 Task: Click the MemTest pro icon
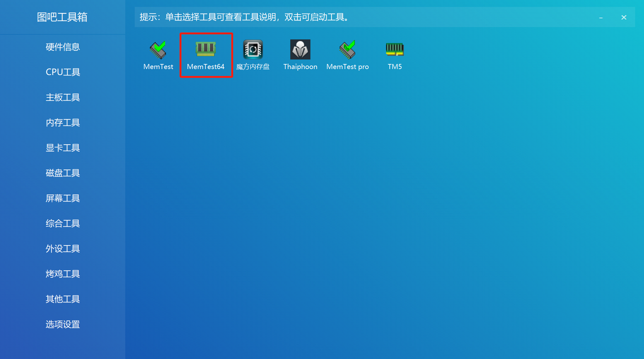pos(347,50)
